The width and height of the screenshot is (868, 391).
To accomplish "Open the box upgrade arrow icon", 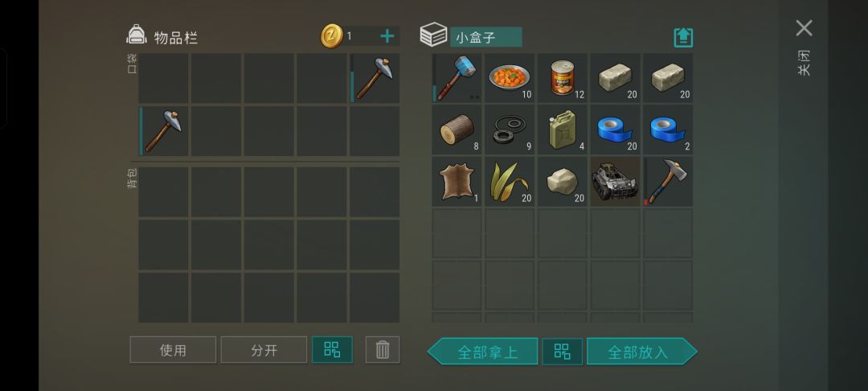I will (683, 38).
